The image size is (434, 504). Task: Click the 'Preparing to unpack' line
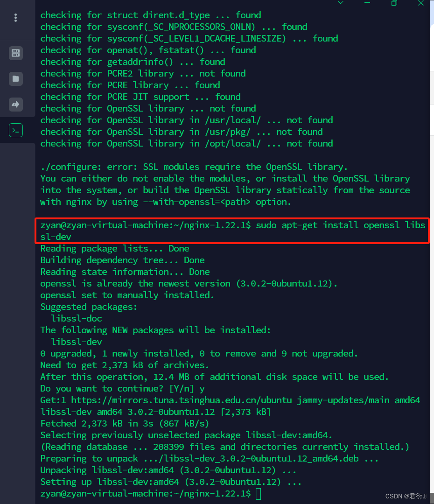point(209,458)
